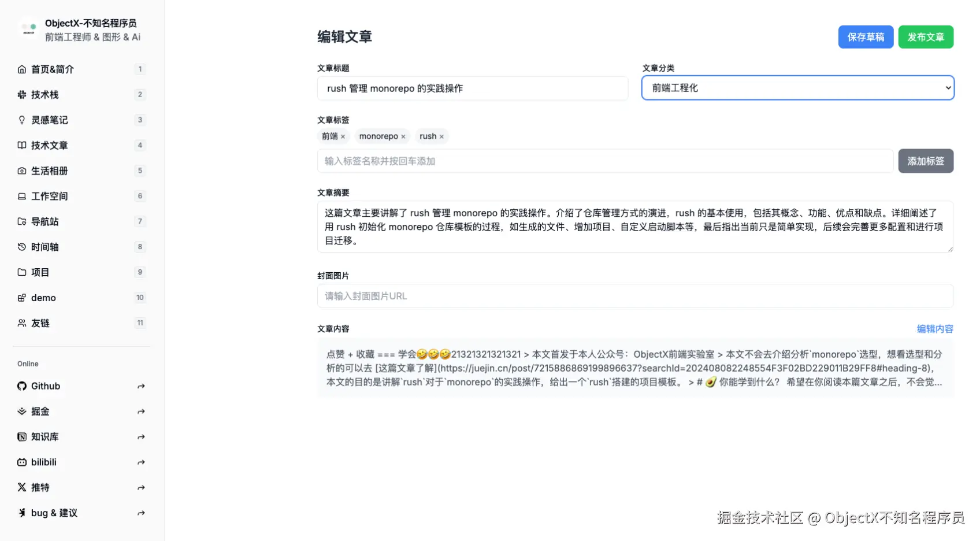Click the folder icon for 项目
The image size is (980, 541).
(22, 272)
